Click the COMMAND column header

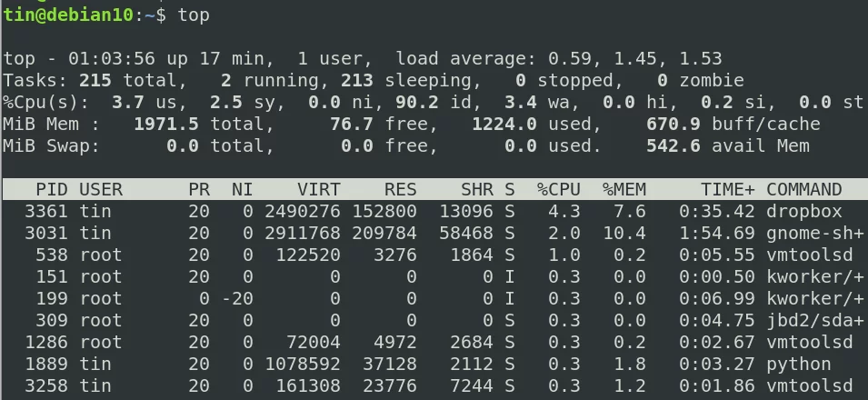803,189
